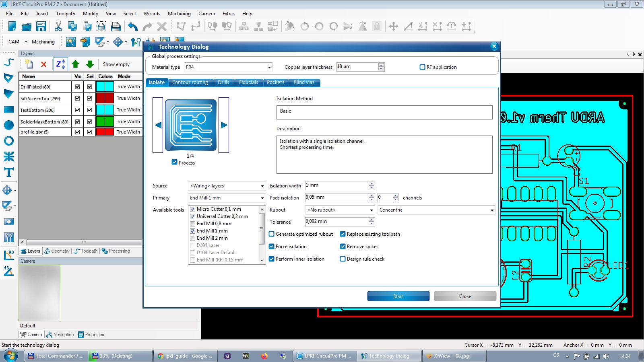Viewport: 644px width, 362px height.
Task: Delete layer with red X icon
Action: 44,64
